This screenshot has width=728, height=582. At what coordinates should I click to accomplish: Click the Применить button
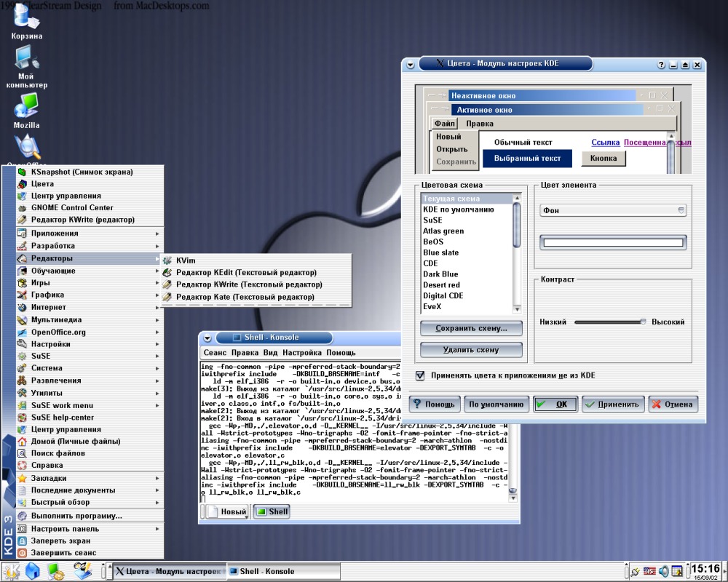pyautogui.click(x=613, y=404)
